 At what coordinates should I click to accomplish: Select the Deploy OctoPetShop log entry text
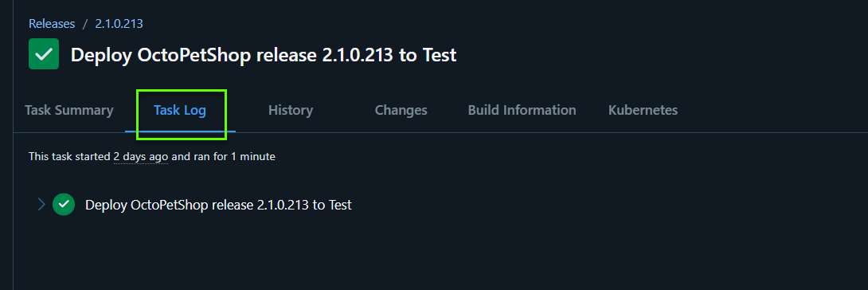219,205
